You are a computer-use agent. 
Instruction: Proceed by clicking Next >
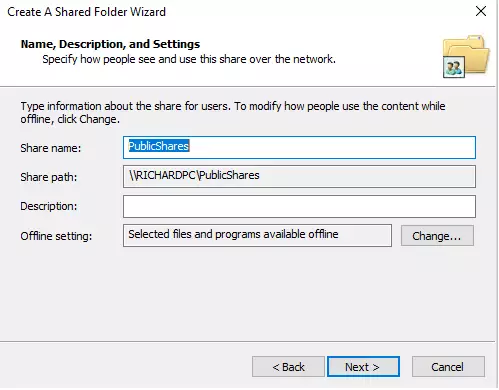tap(363, 367)
